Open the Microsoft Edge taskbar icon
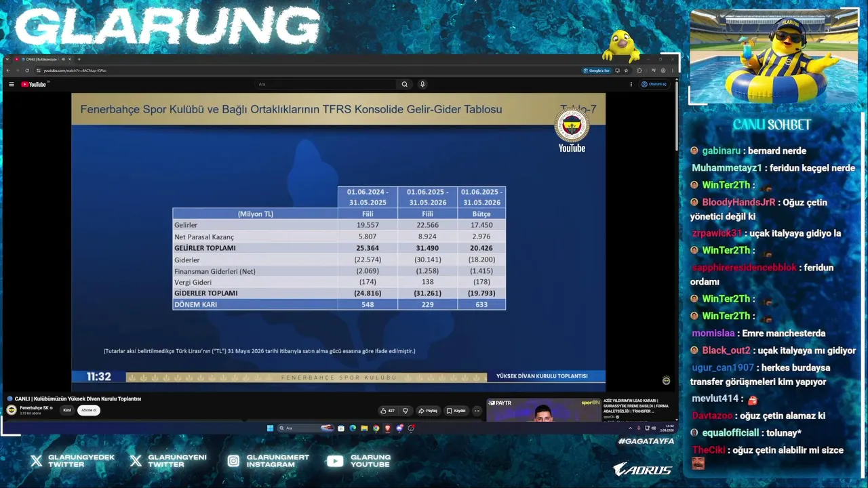This screenshot has width=868, height=488. (353, 428)
